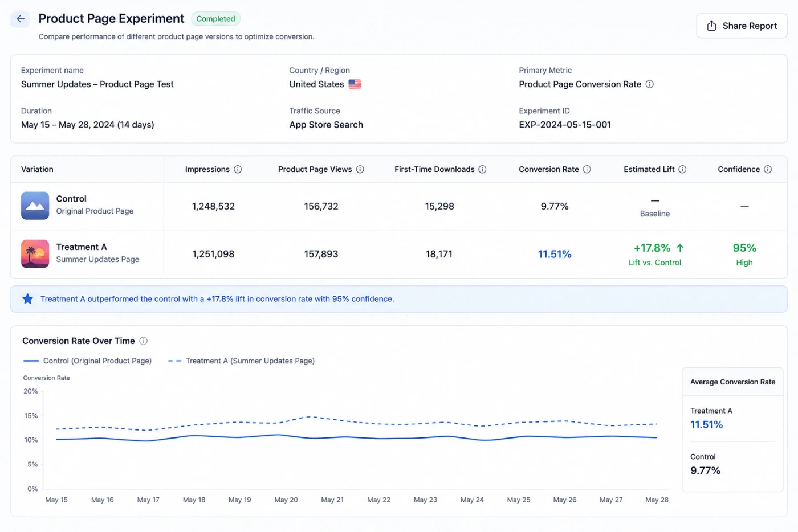Open the Product Page Views info icon
This screenshot has width=798, height=532.
click(x=360, y=169)
